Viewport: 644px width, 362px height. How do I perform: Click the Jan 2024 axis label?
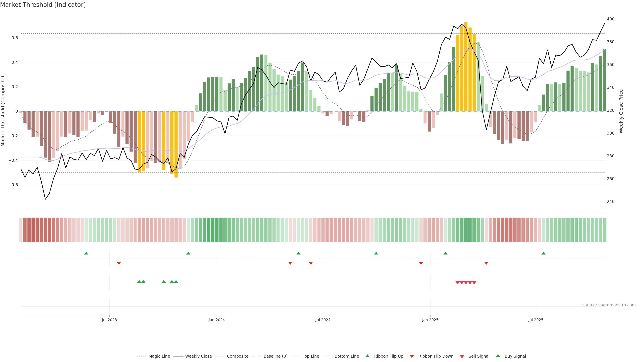tap(217, 320)
